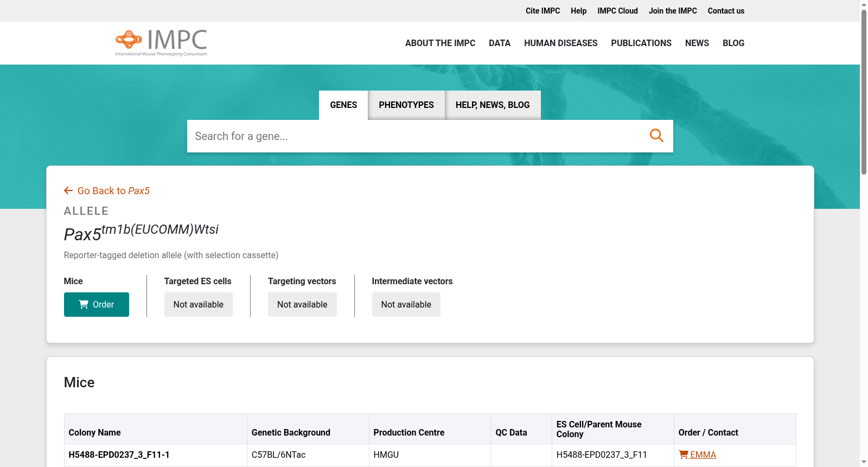Click the cart icon in Order button
This screenshot has width=868, height=467.
pos(84,304)
